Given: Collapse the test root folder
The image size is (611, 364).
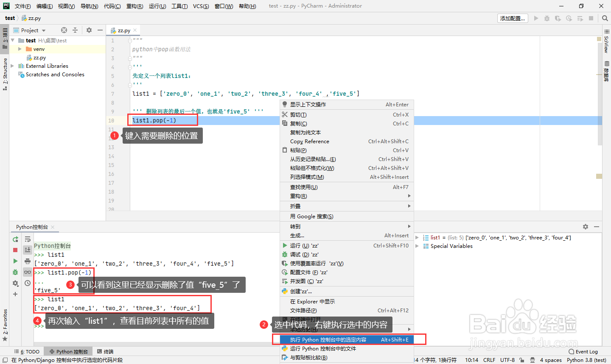Looking at the screenshot, I should click(13, 40).
